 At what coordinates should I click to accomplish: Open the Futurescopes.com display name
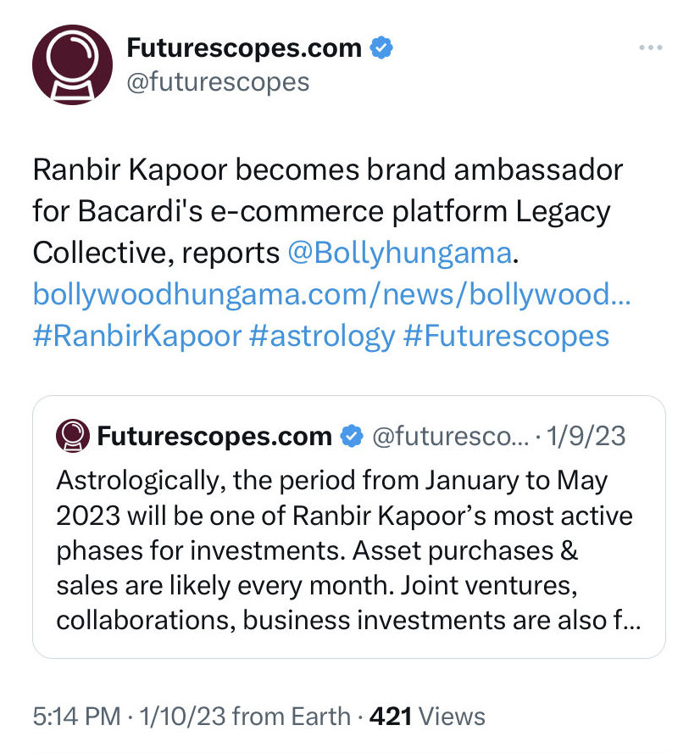(x=244, y=47)
